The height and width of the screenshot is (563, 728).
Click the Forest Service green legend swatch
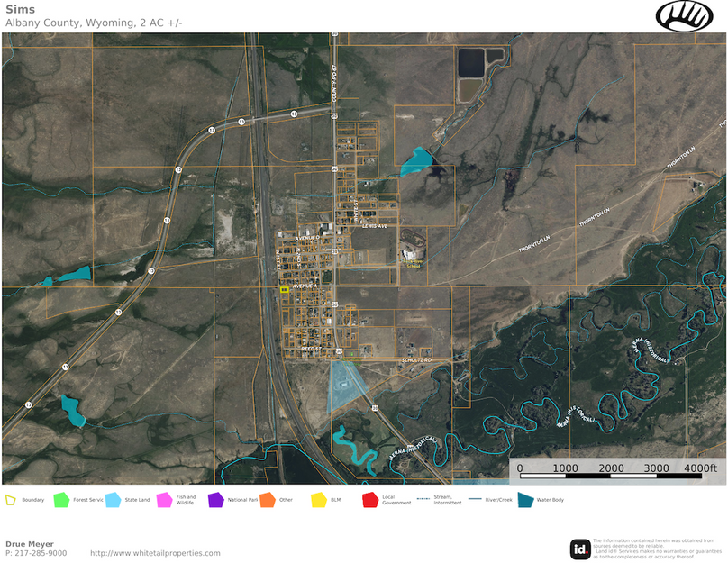point(61,499)
